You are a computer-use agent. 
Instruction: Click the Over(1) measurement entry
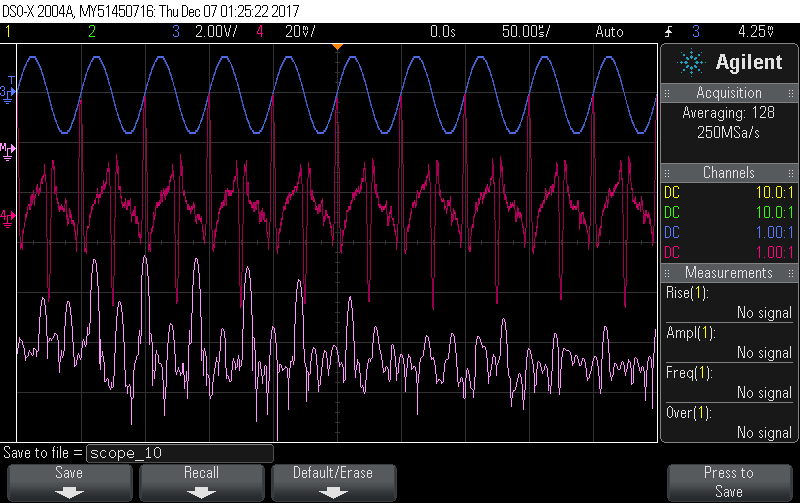(729, 422)
